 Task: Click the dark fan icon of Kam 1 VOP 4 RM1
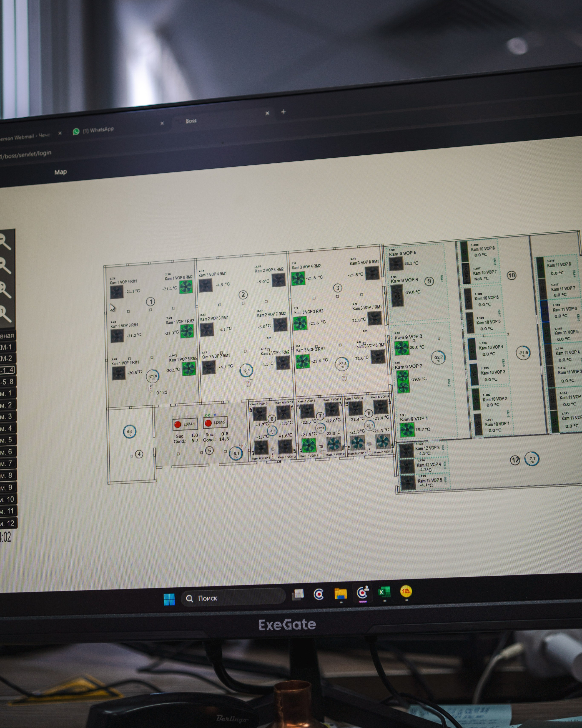(116, 292)
